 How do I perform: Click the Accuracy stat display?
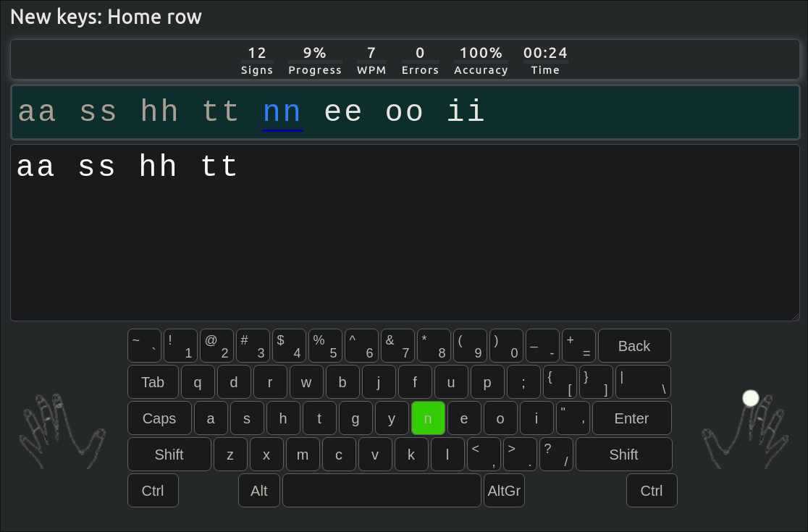pos(481,60)
